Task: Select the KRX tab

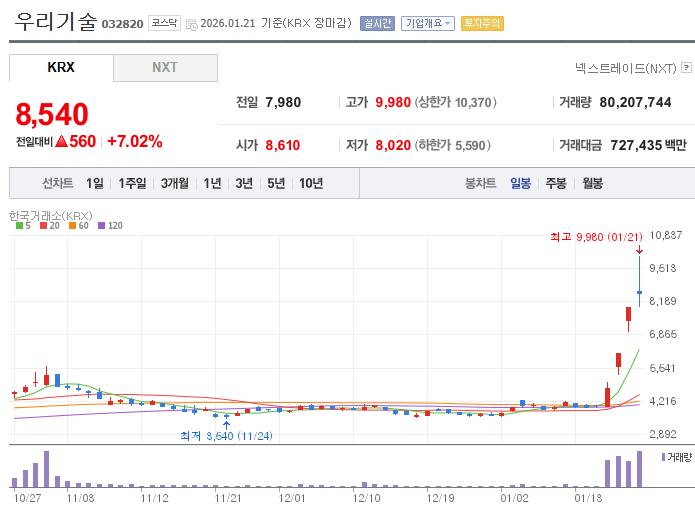Action: point(61,68)
